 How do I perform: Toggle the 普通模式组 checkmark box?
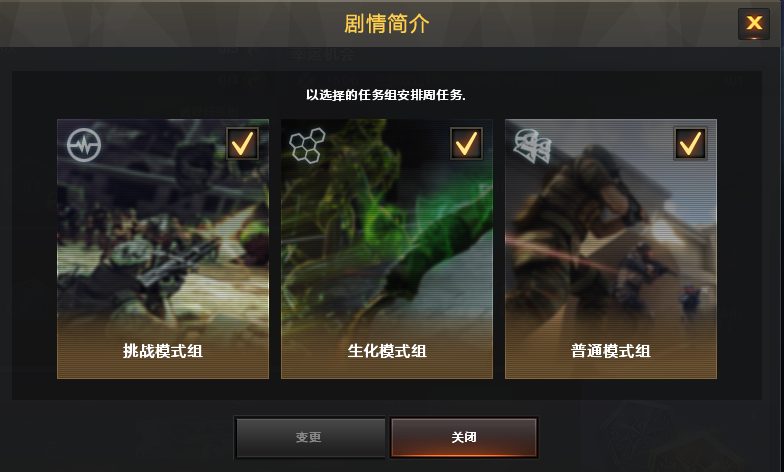coord(690,144)
